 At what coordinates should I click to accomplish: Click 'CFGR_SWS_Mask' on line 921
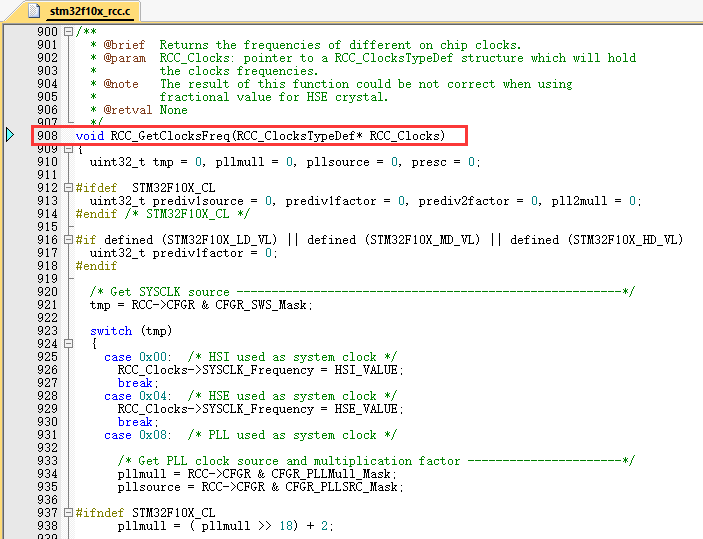coord(261,305)
